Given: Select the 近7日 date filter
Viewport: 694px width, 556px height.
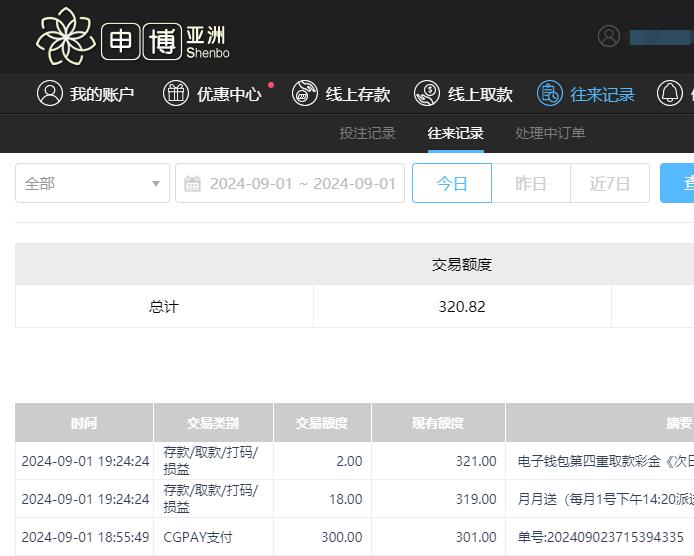Looking at the screenshot, I should tap(610, 184).
